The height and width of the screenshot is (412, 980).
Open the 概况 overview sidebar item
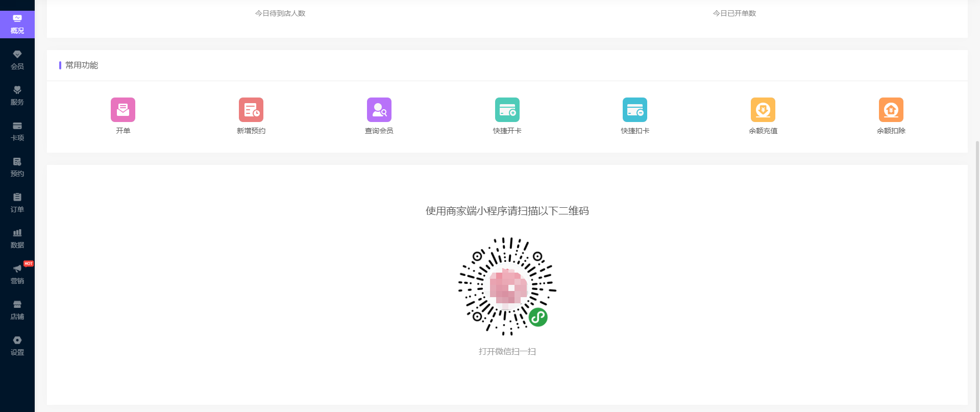[x=17, y=24]
